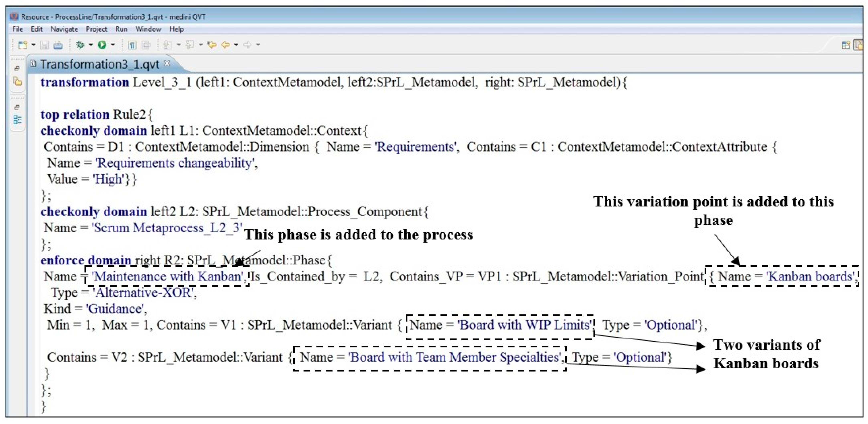868x424 pixels.
Task: Click 'Is_Contained_by' property in editor
Action: (x=298, y=277)
